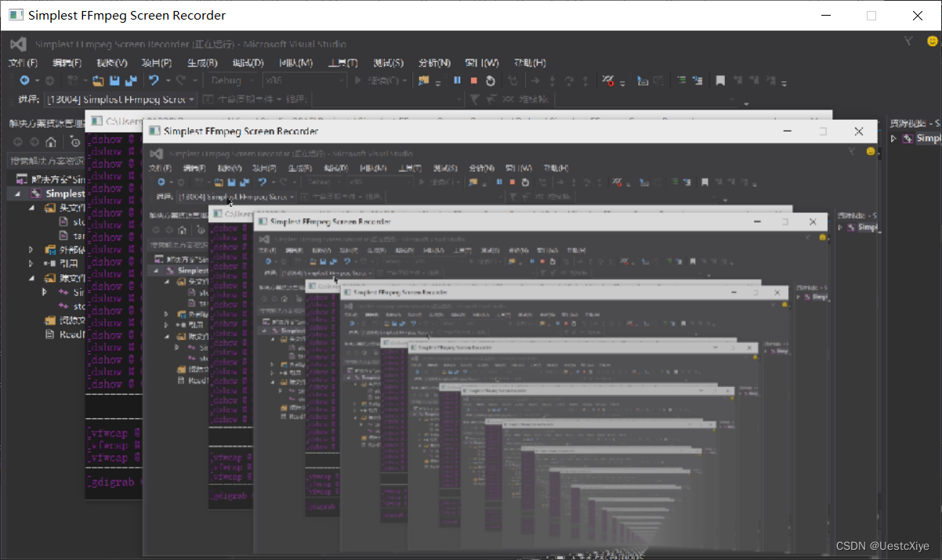942x560 pixels.
Task: Open the Test (测试) menu
Action: [x=388, y=63]
